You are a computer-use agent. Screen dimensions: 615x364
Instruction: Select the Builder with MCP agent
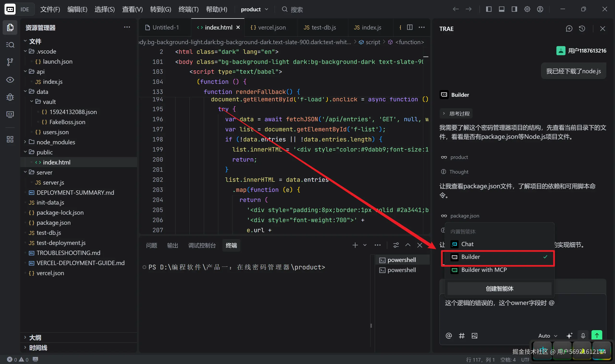pyautogui.click(x=484, y=270)
